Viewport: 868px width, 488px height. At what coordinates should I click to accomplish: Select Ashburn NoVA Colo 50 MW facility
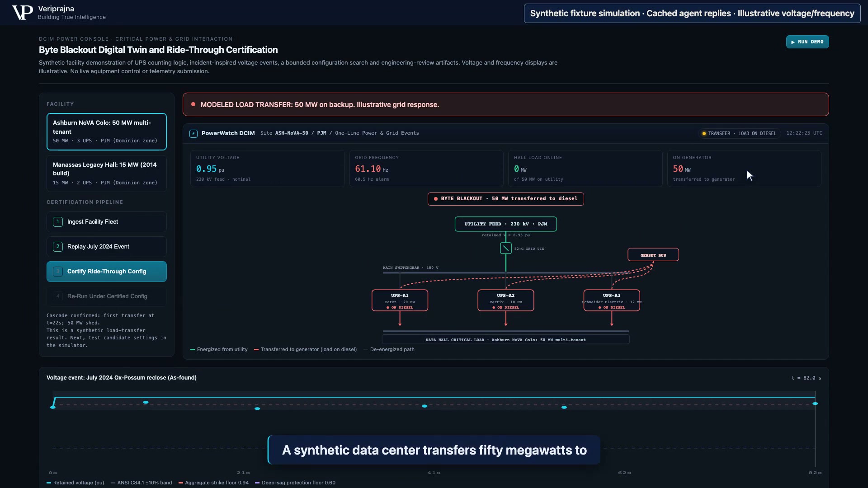[107, 131]
